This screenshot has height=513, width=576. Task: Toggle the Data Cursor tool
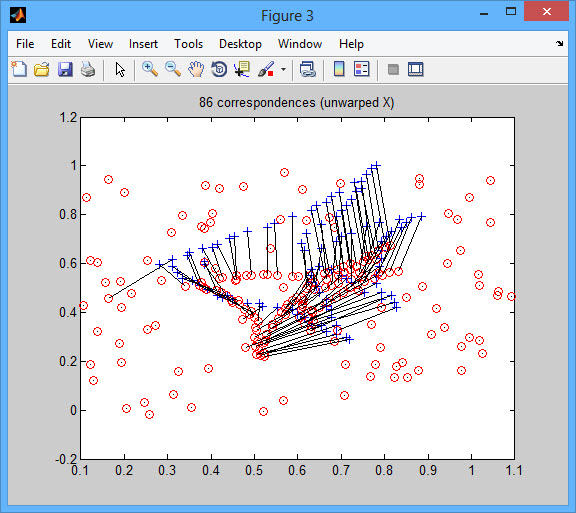click(x=242, y=69)
